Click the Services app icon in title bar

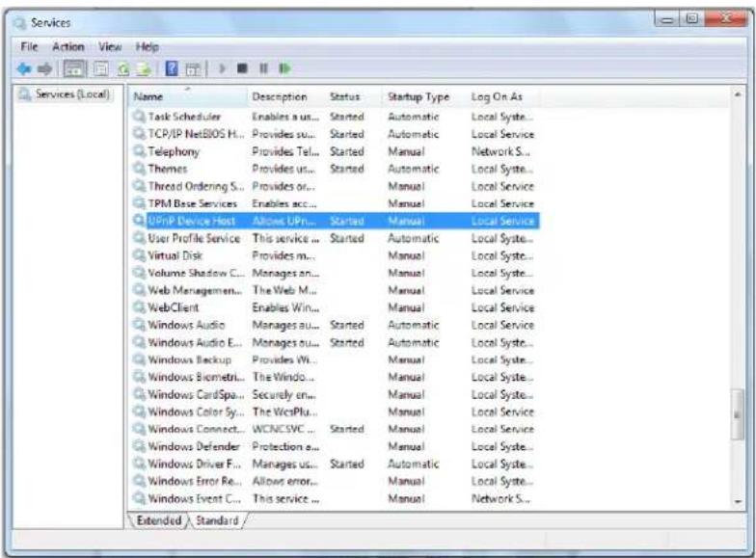(20, 23)
